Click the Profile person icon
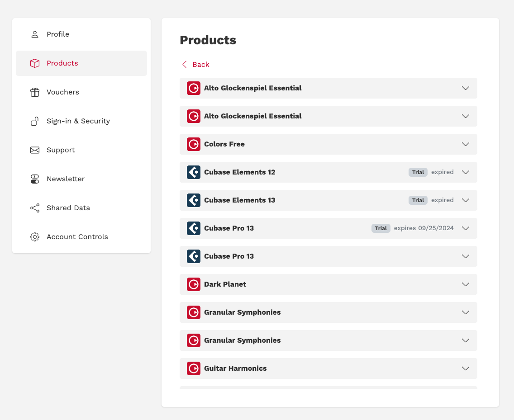The image size is (514, 420). point(35,34)
